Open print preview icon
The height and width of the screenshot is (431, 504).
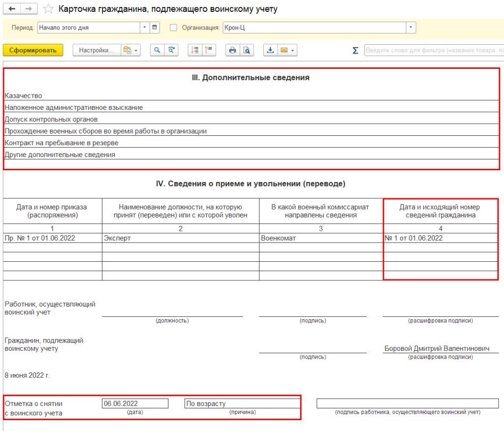247,50
